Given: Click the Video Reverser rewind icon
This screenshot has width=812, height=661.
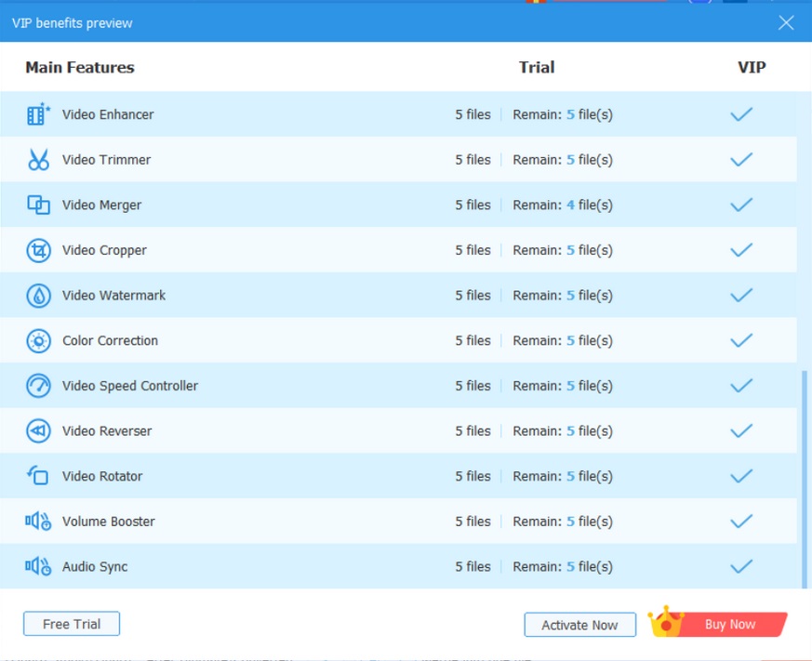Looking at the screenshot, I should point(38,430).
